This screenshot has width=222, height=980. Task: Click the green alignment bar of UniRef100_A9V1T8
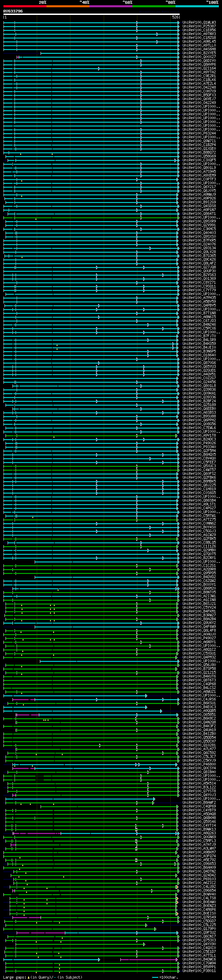[x=92, y=436]
